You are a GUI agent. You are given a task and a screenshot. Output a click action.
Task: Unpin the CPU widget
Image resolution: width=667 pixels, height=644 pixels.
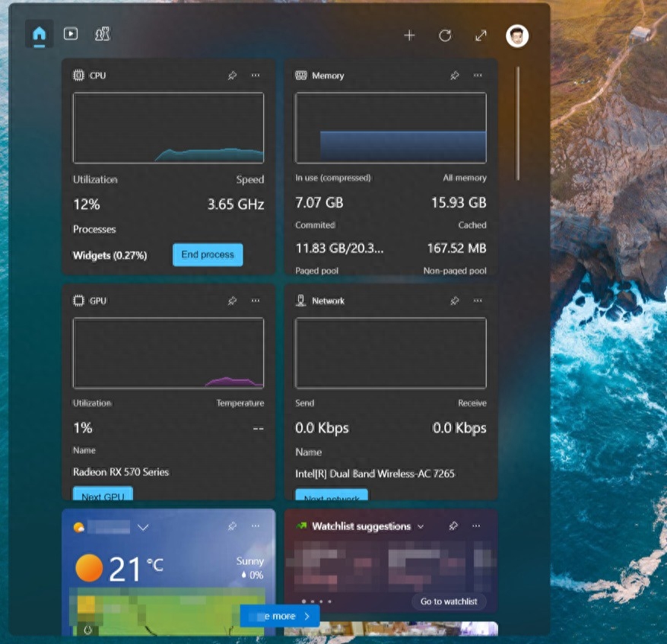tap(232, 75)
